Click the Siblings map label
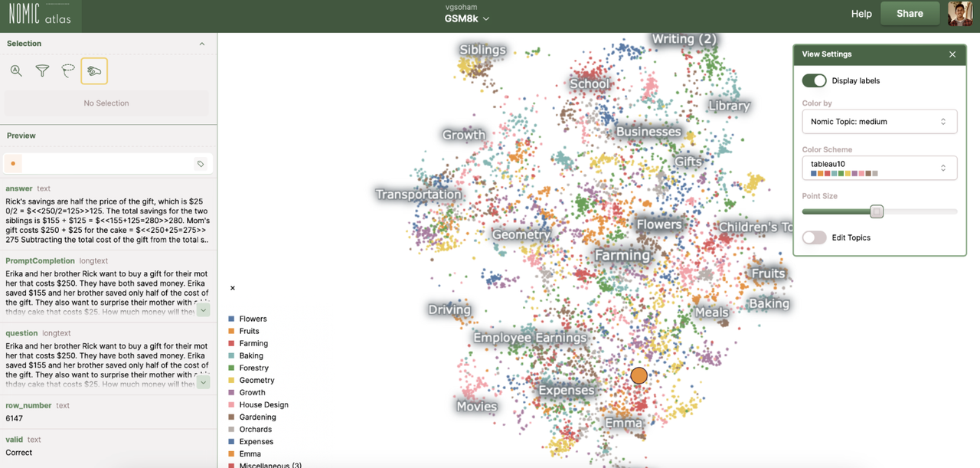This screenshot has width=980, height=468. click(483, 50)
